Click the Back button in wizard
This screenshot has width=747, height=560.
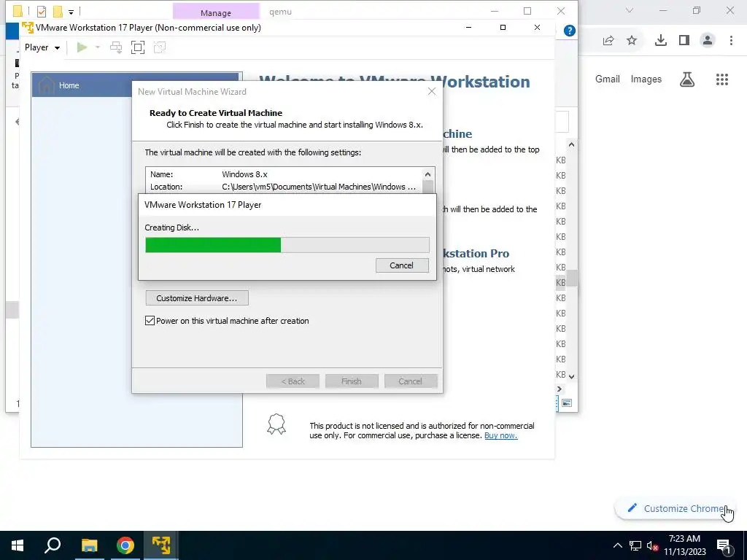click(293, 381)
